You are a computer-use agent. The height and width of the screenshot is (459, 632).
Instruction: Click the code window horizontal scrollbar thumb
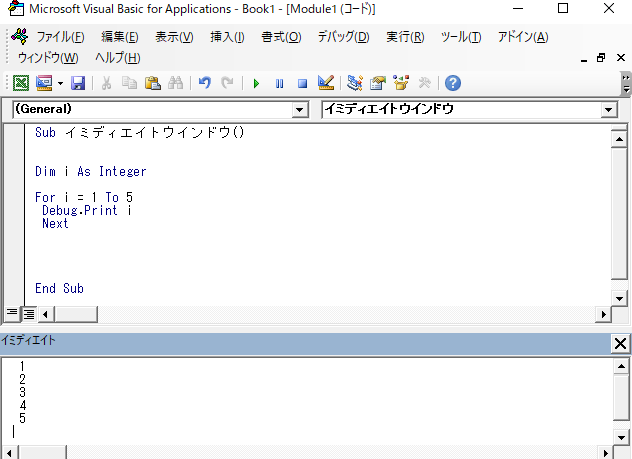pyautogui.click(x=75, y=314)
